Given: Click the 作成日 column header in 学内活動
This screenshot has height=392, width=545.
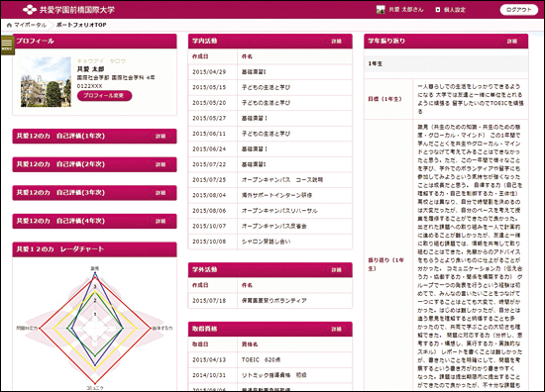Looking at the screenshot, I should coord(200,56).
